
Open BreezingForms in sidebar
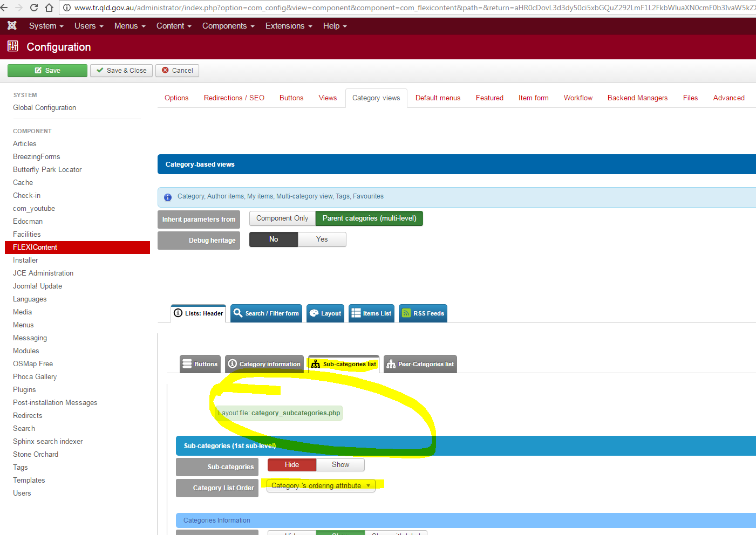point(37,157)
